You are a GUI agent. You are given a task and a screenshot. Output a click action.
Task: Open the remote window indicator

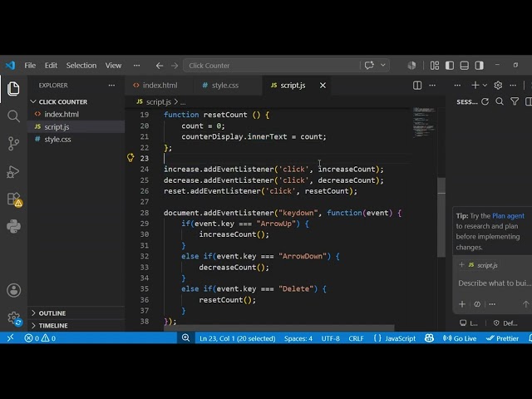11,338
